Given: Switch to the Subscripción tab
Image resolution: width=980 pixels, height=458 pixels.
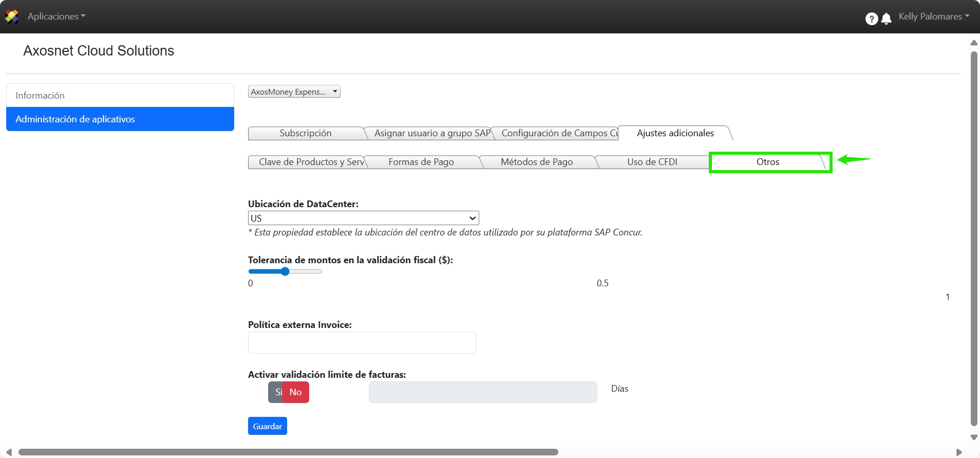Looking at the screenshot, I should pyautogui.click(x=306, y=133).
